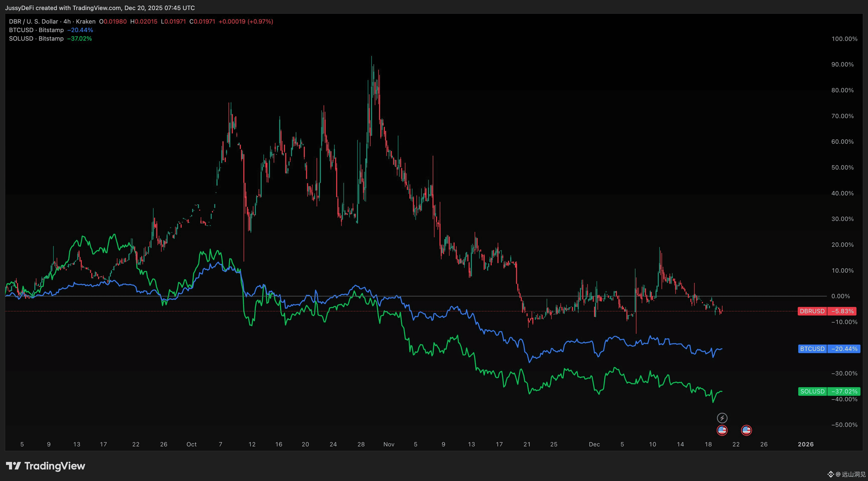Screen dimensions: 868x481
Task: Click the Binance watermark icon bottom right
Action: [831, 474]
